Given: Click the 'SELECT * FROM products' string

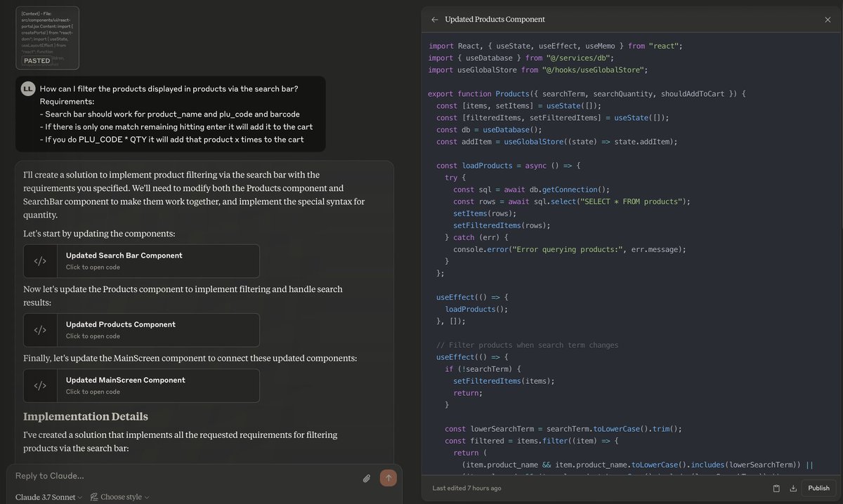Looking at the screenshot, I should tap(631, 201).
